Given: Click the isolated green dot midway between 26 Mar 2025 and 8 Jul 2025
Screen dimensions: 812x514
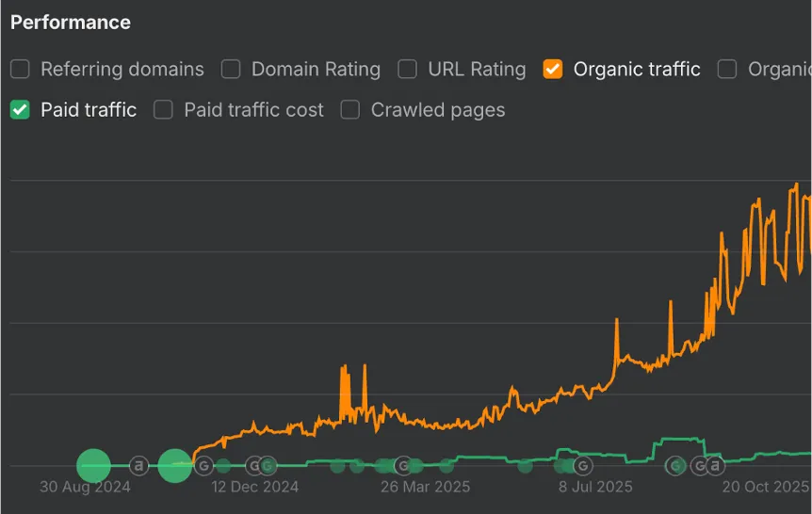Looking at the screenshot, I should pos(525,466).
